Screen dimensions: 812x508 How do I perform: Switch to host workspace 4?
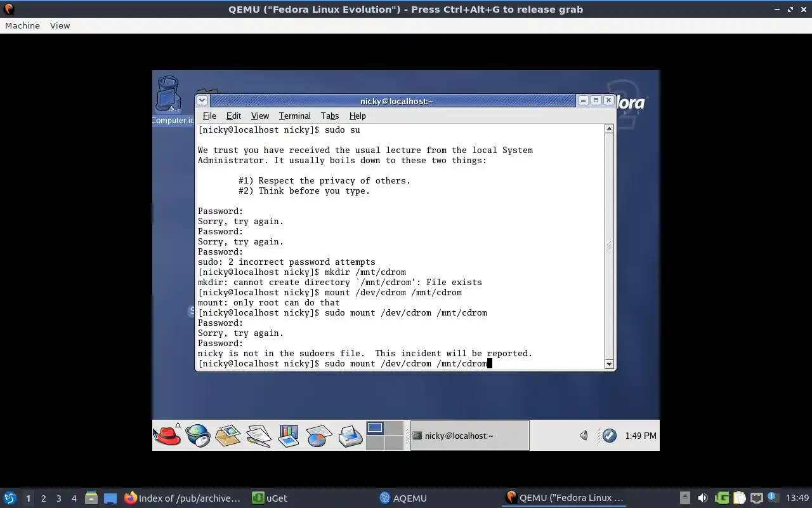pos(74,498)
